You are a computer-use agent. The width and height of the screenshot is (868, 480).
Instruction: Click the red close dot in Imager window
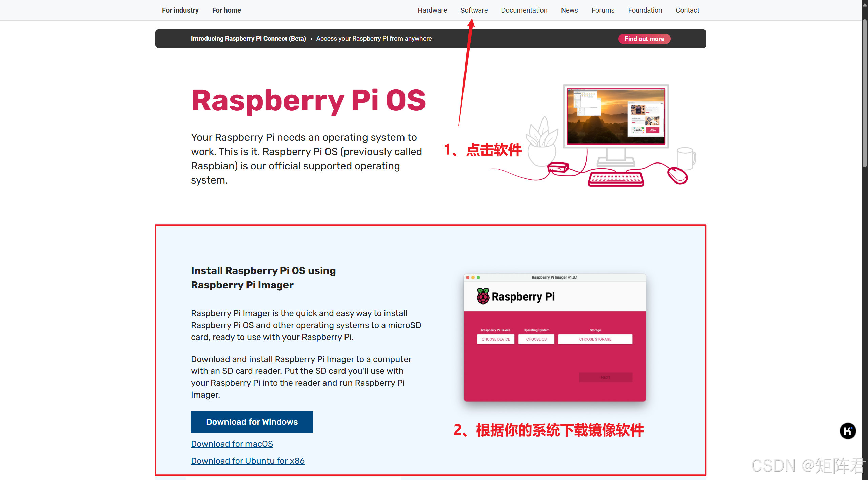click(468, 277)
